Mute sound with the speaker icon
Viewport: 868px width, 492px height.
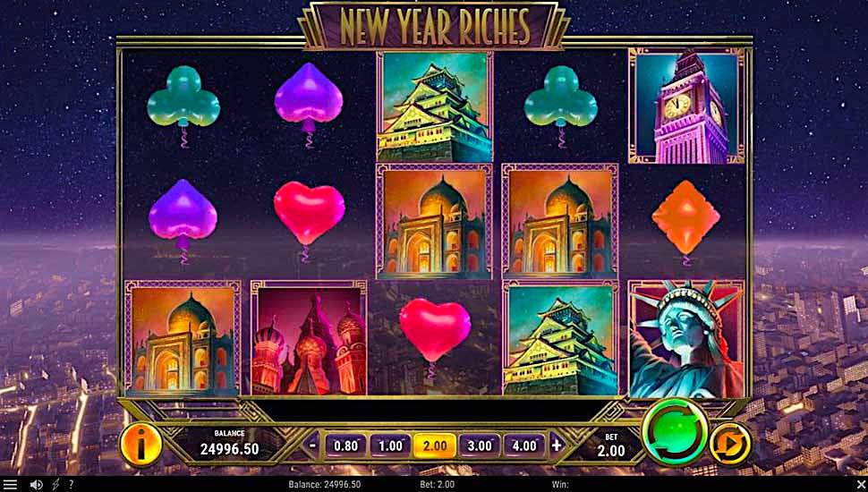pyautogui.click(x=37, y=485)
